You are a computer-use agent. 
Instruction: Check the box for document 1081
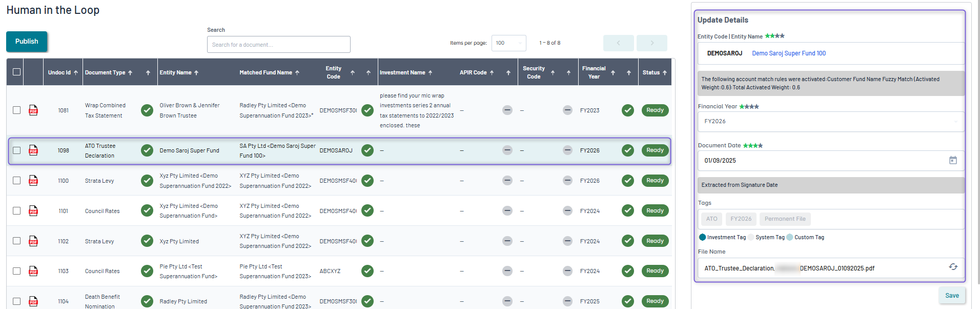coord(17,110)
